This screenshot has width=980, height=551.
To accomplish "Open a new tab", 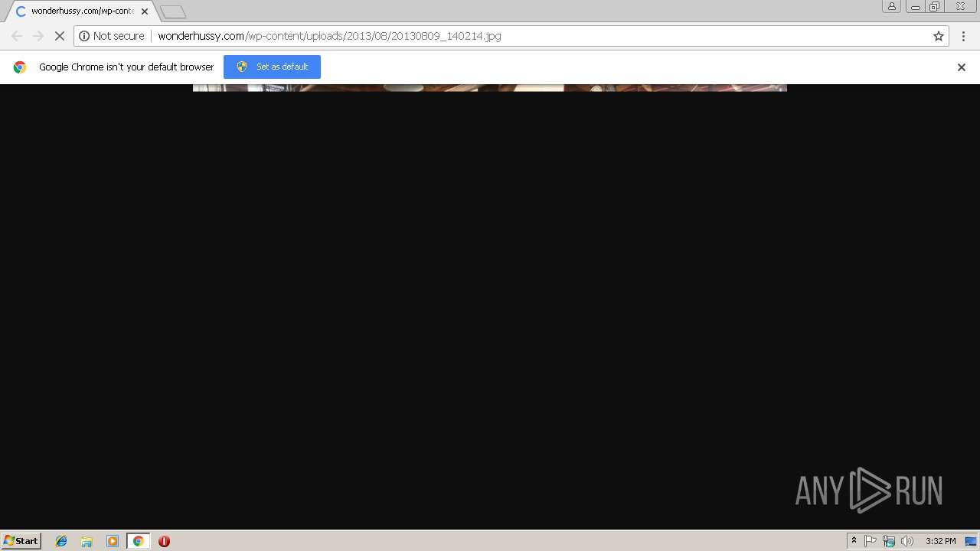I will (x=173, y=12).
